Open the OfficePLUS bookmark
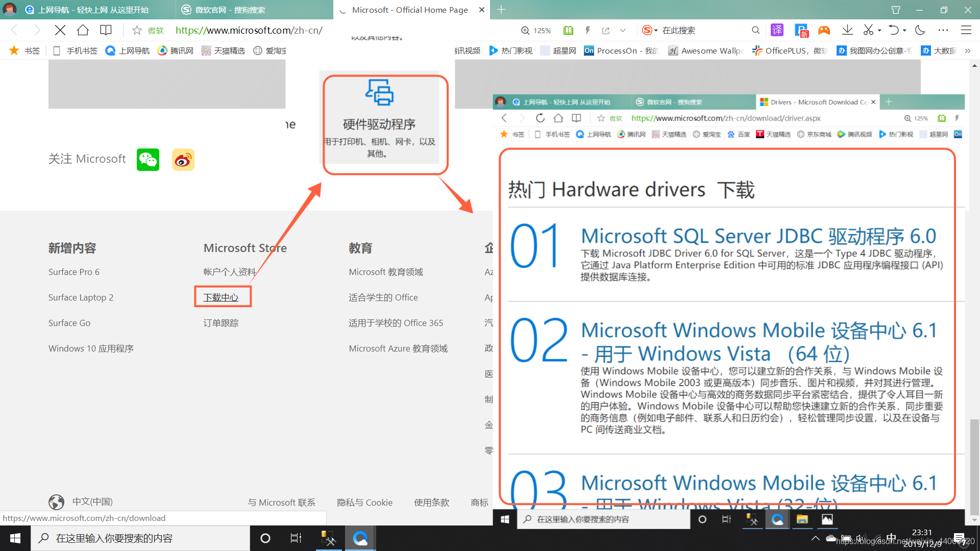This screenshot has width=980, height=551. pyautogui.click(x=790, y=51)
